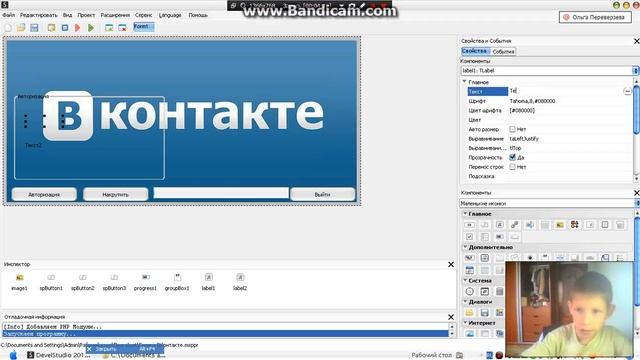Pick the timer clock component in Система
This screenshot has height=360, width=640.
(x=469, y=291)
